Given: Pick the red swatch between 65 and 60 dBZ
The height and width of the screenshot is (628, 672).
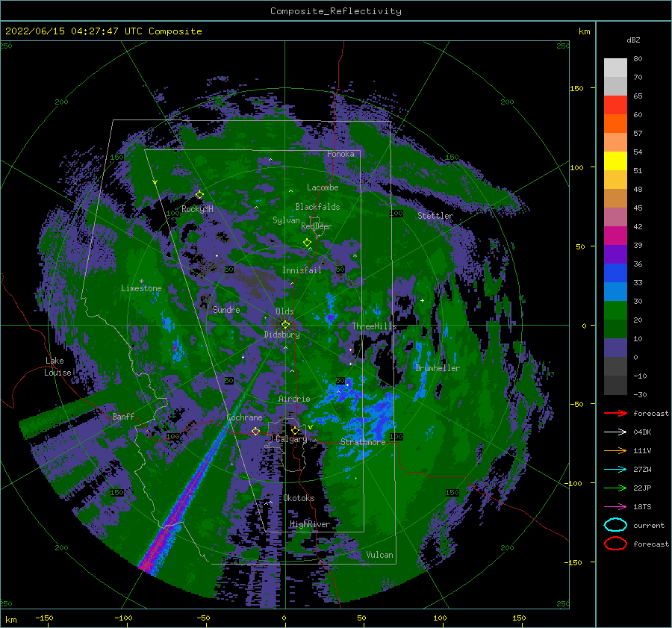Looking at the screenshot, I should tap(615, 105).
